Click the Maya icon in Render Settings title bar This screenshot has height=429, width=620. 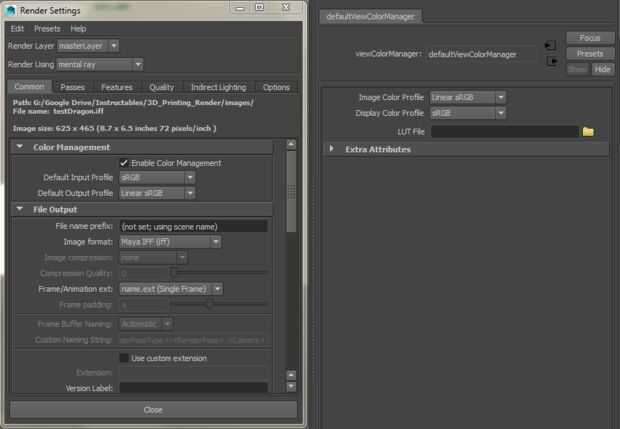pos(11,11)
